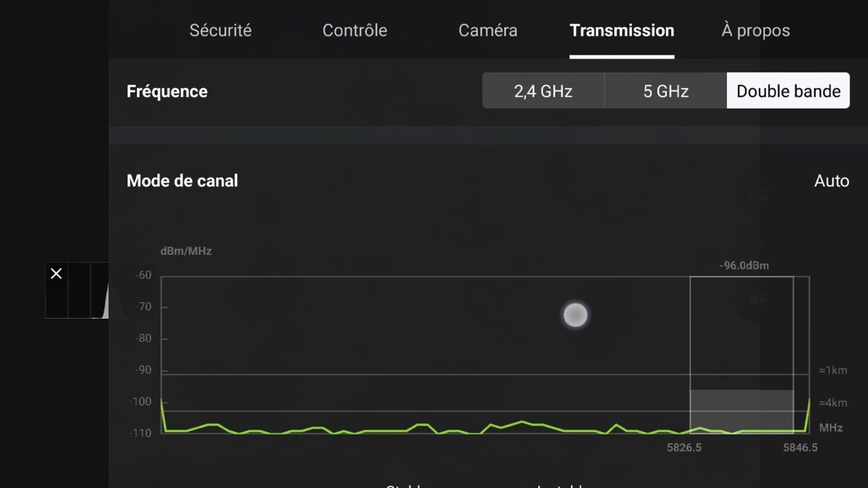Tap the ≈1km range marker

(x=833, y=370)
